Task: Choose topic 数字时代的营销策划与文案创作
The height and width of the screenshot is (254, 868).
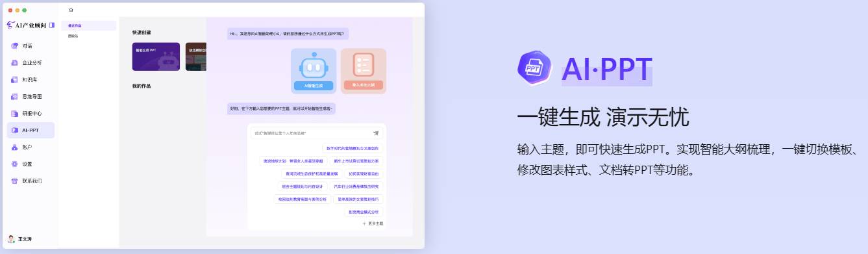Action: (x=353, y=149)
